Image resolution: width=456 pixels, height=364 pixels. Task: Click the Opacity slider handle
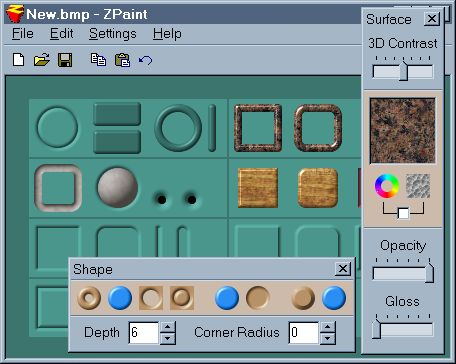430,273
